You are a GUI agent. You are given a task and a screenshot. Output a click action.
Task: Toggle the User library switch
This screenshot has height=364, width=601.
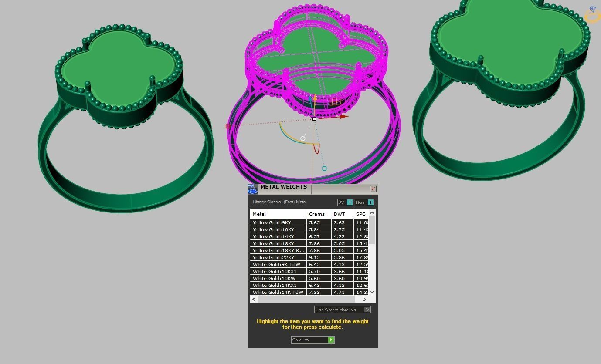(x=364, y=202)
